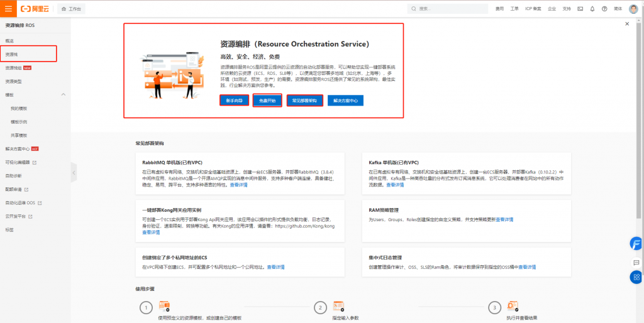Collapse the 模板 section chevron
Screen dimensions: 644x323
click(x=64, y=94)
